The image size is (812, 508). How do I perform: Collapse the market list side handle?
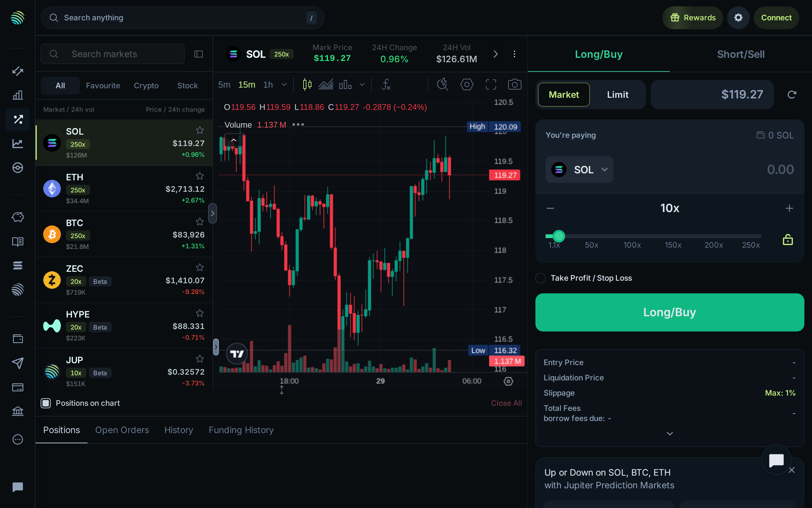point(213,213)
